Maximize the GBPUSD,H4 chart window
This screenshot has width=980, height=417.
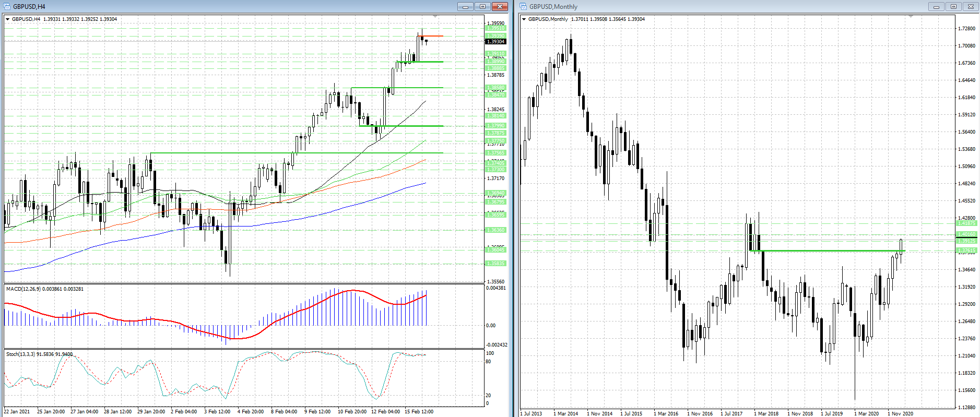[x=482, y=6]
